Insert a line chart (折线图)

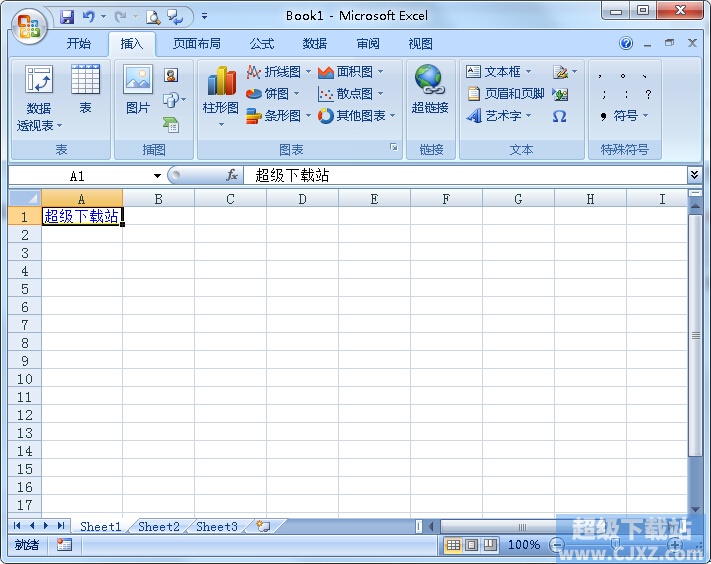(x=278, y=72)
